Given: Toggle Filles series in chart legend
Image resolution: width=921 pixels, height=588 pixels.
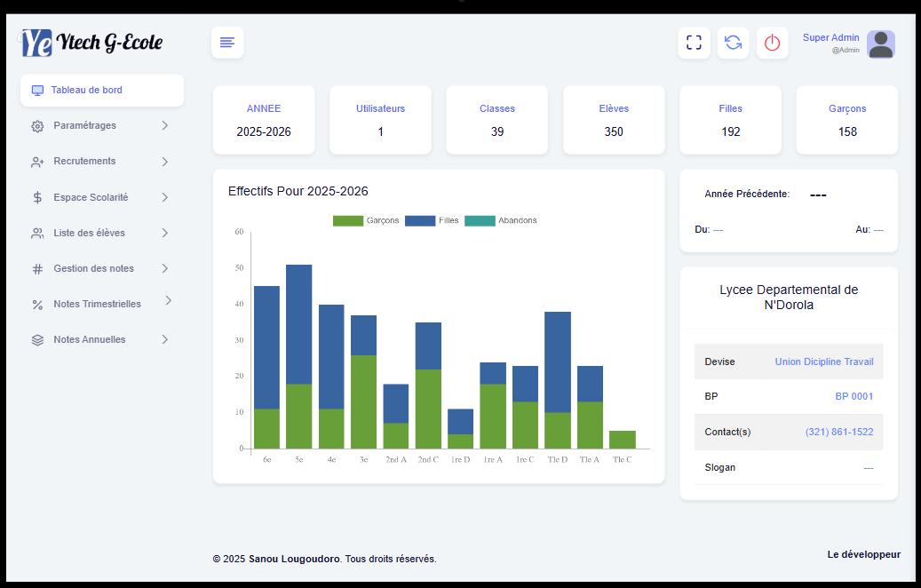Looking at the screenshot, I should (x=432, y=220).
